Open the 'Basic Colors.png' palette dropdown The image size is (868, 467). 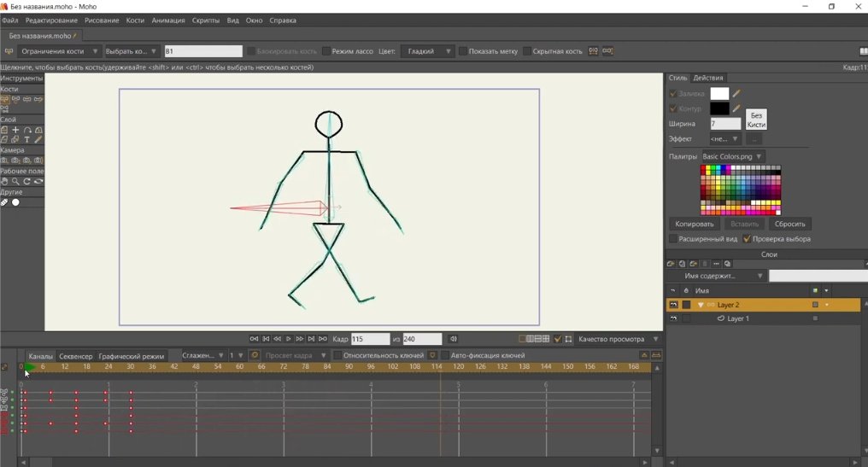[x=732, y=157]
